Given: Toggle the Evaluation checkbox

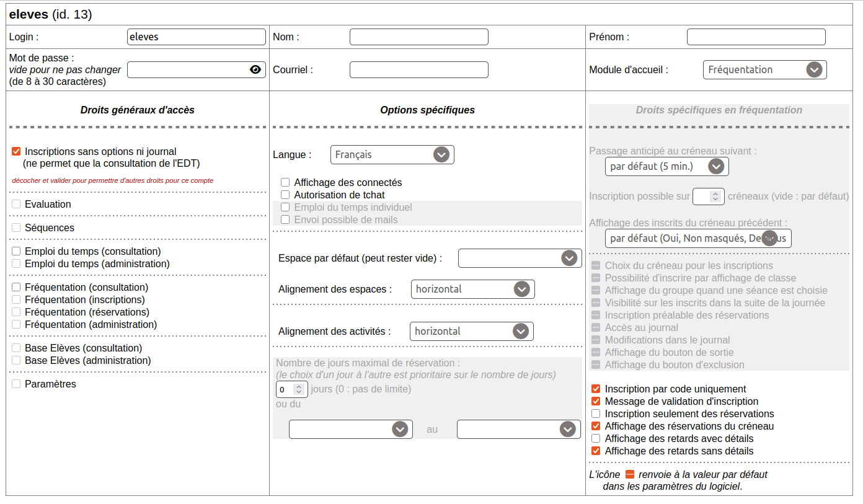Looking at the screenshot, I should [x=16, y=204].
